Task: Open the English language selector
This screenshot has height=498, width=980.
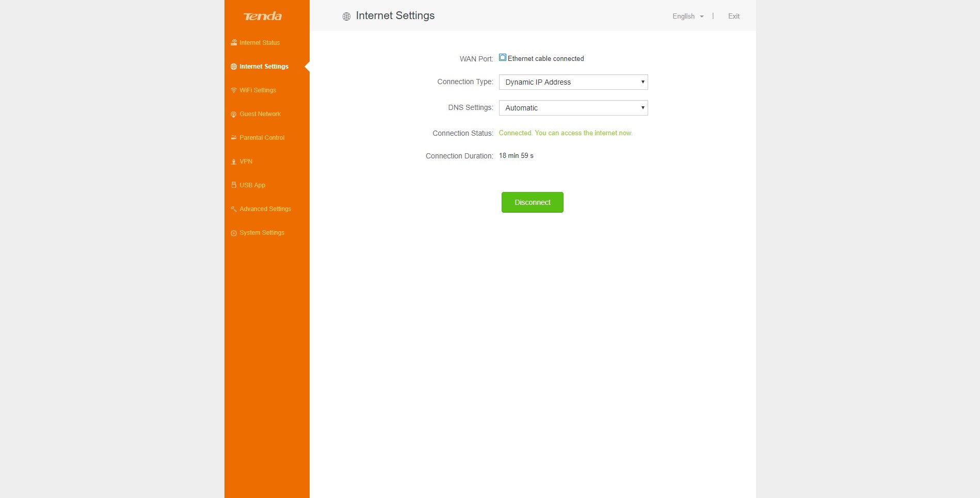Action: click(688, 17)
